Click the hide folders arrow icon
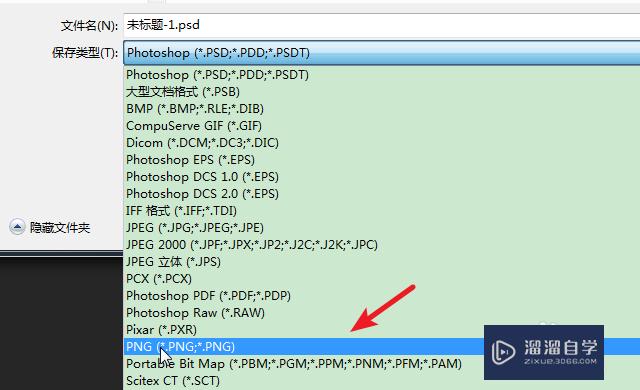This screenshot has width=640, height=390. [17, 227]
